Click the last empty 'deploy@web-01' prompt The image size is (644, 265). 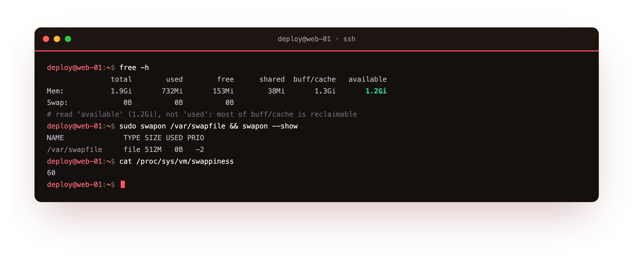tap(74, 184)
